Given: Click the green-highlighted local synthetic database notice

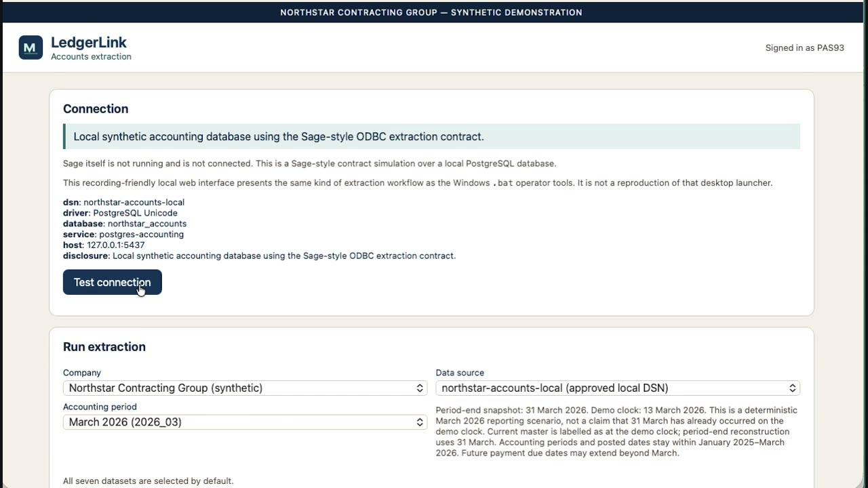Looking at the screenshot, I should 431,137.
